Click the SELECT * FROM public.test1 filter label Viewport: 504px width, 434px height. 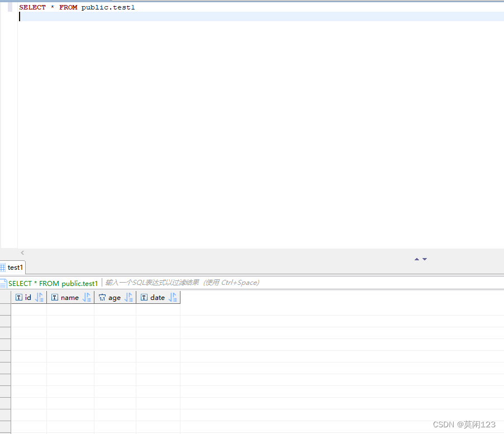tap(52, 283)
